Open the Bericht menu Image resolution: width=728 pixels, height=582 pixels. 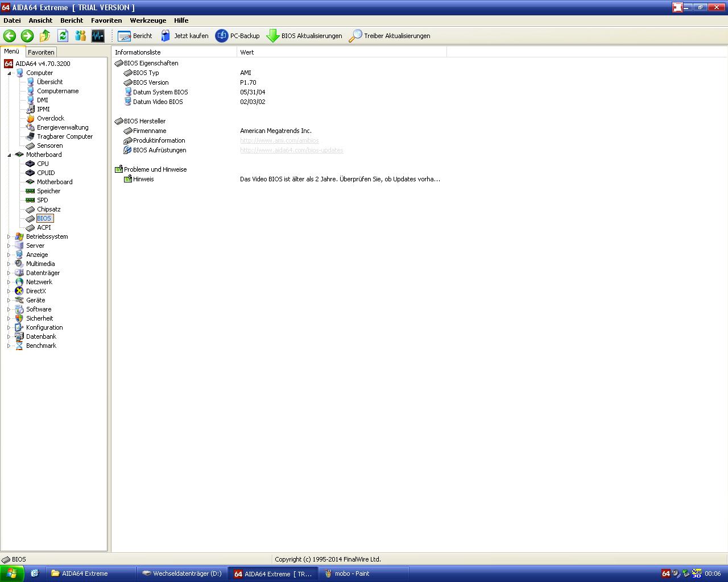coord(72,20)
